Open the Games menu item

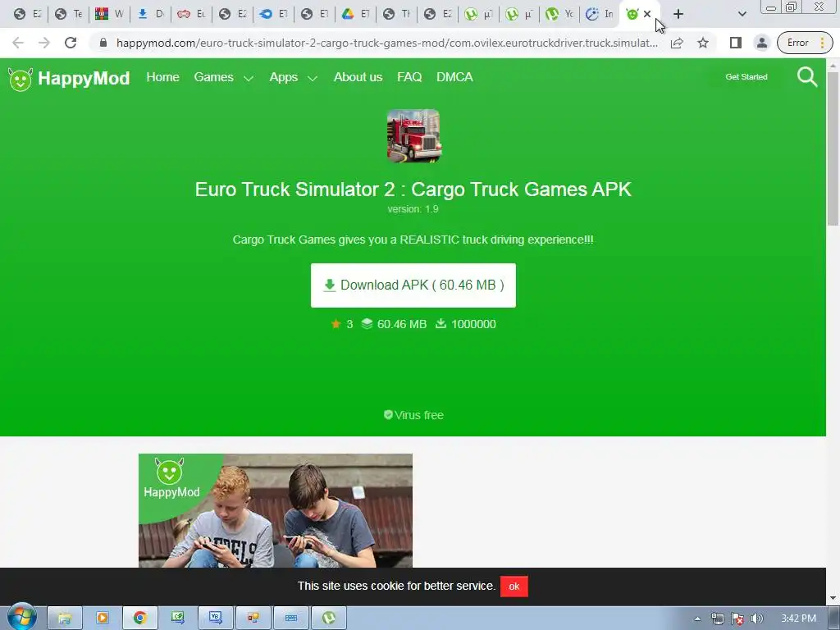click(214, 77)
